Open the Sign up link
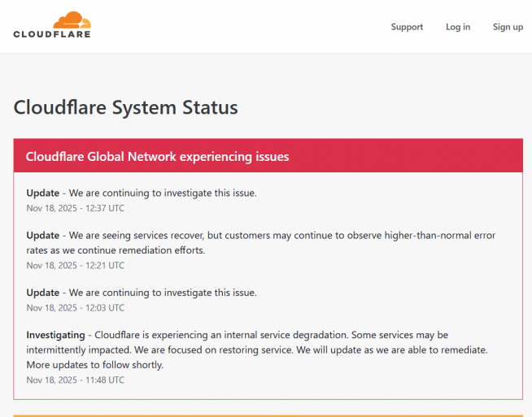Image resolution: width=532 pixels, height=417 pixels. coord(508,27)
